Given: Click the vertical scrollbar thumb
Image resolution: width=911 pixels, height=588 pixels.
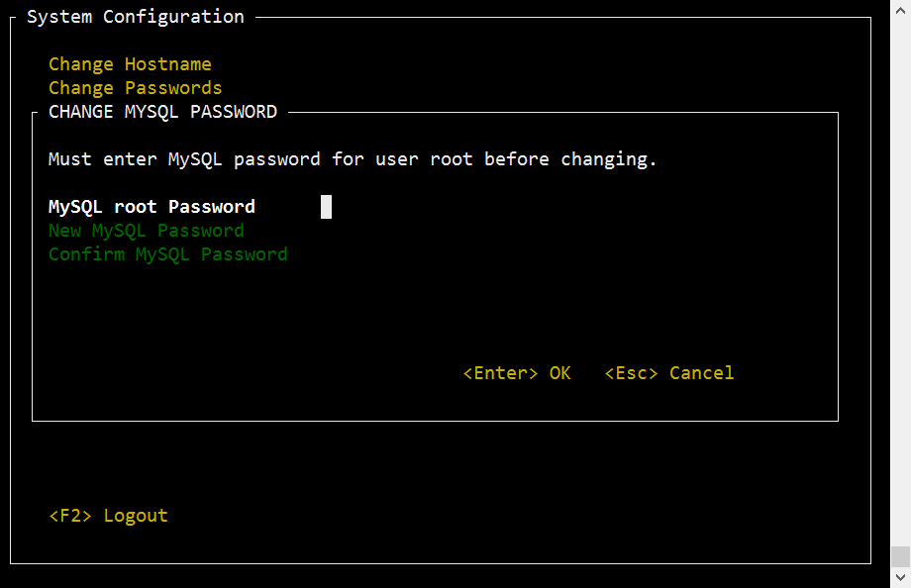Looking at the screenshot, I should pos(900,556).
